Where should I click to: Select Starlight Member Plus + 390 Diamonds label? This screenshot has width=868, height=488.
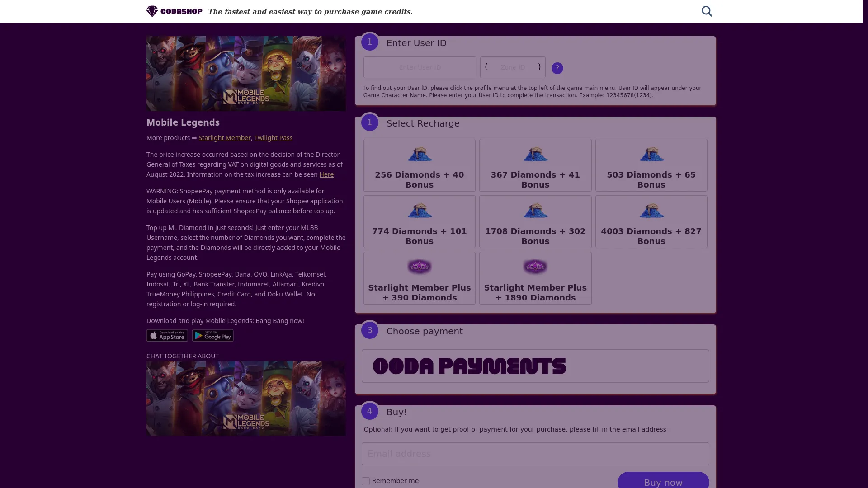pos(420,293)
